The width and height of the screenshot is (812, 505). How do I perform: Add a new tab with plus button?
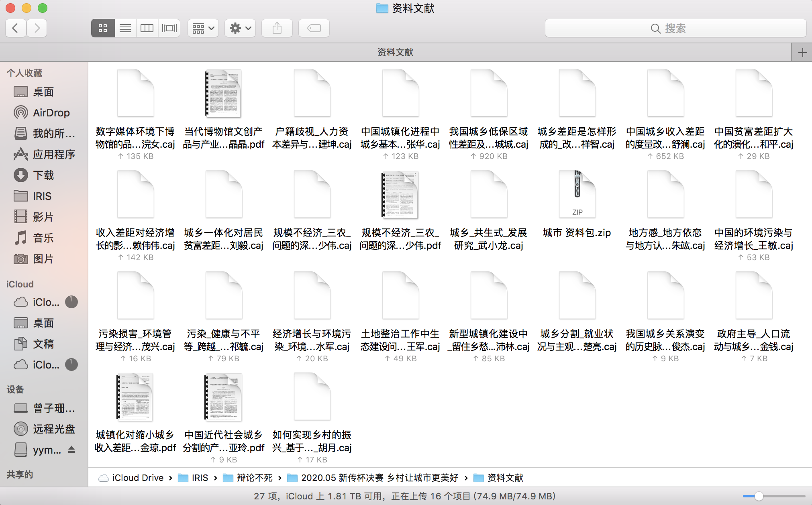pyautogui.click(x=802, y=53)
